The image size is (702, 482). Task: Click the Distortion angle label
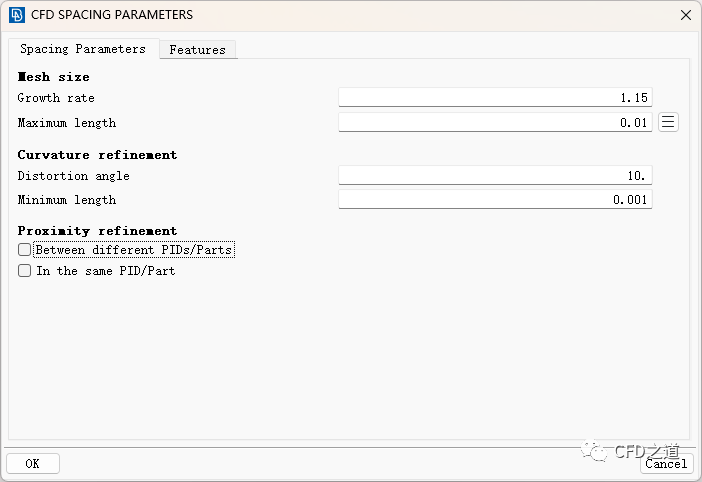pyautogui.click(x=74, y=176)
